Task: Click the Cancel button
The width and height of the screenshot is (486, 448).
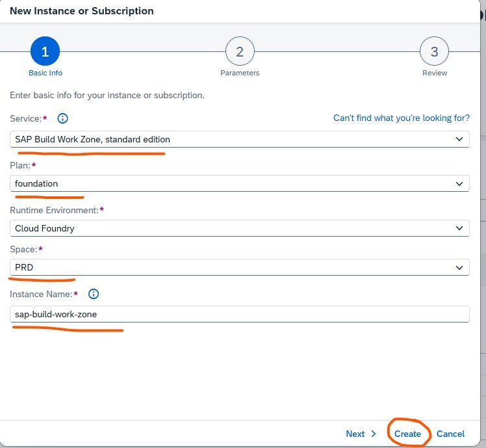Action: click(450, 434)
